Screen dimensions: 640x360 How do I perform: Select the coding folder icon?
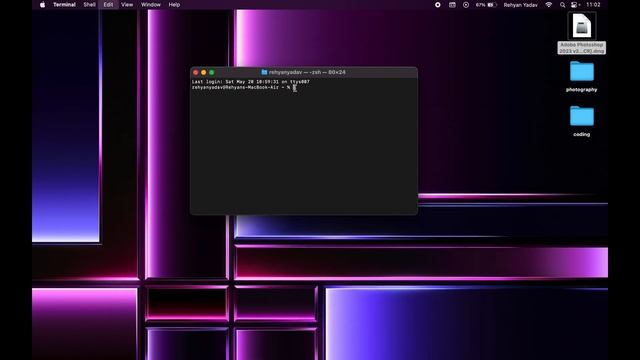(582, 116)
